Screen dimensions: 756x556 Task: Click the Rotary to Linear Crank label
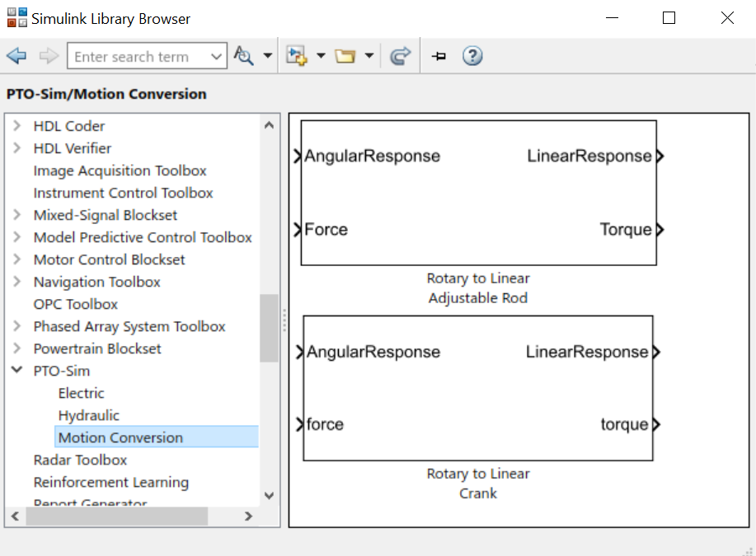[x=478, y=484]
